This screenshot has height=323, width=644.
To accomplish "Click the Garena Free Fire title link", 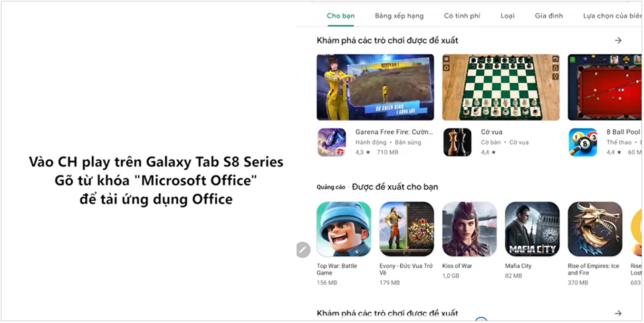I will pyautogui.click(x=394, y=132).
